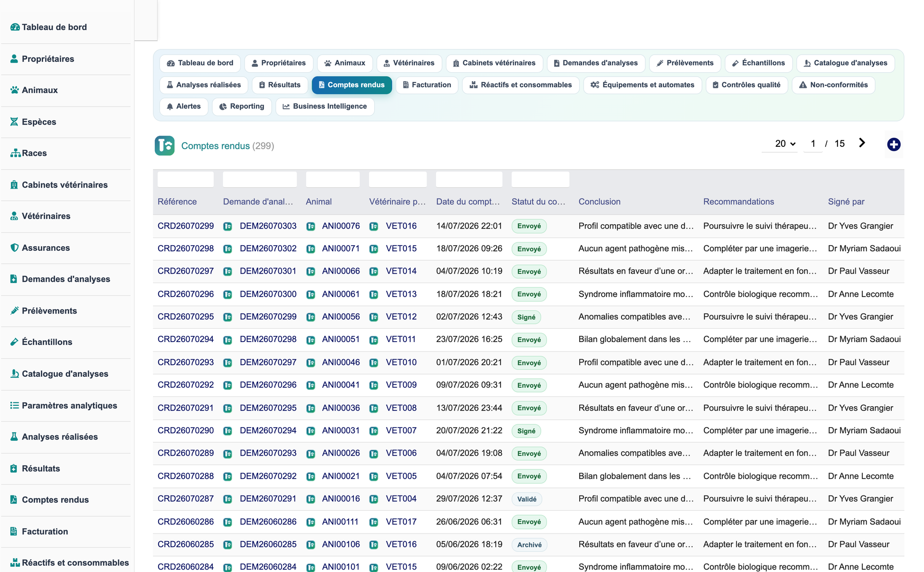Click the date 23/07/2026 16:25

click(469, 339)
